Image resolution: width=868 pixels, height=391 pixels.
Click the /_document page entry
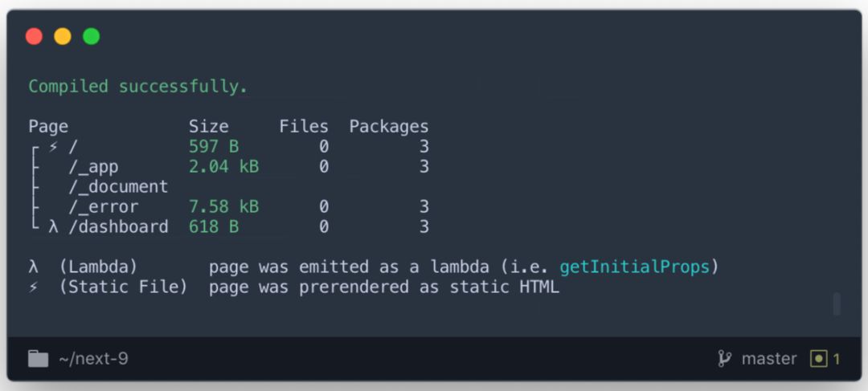click(x=118, y=187)
